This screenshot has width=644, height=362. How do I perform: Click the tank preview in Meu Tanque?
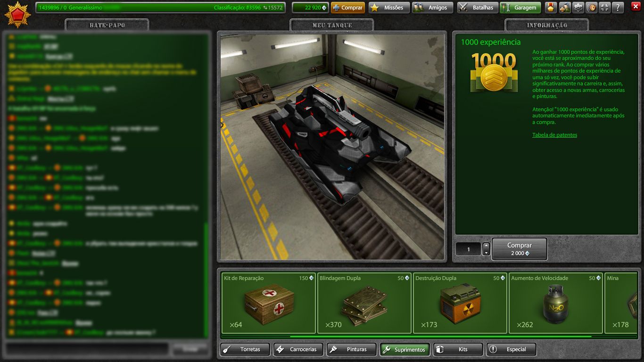coord(332,147)
